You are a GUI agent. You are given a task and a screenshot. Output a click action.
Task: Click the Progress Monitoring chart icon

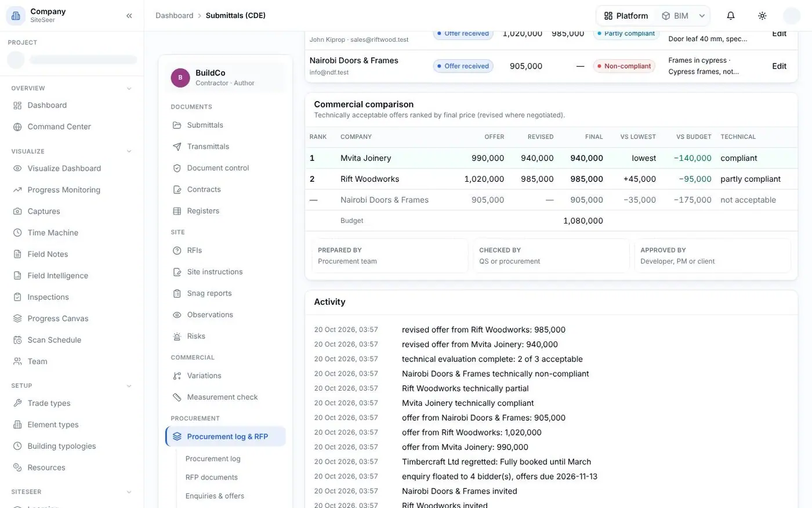[17, 190]
